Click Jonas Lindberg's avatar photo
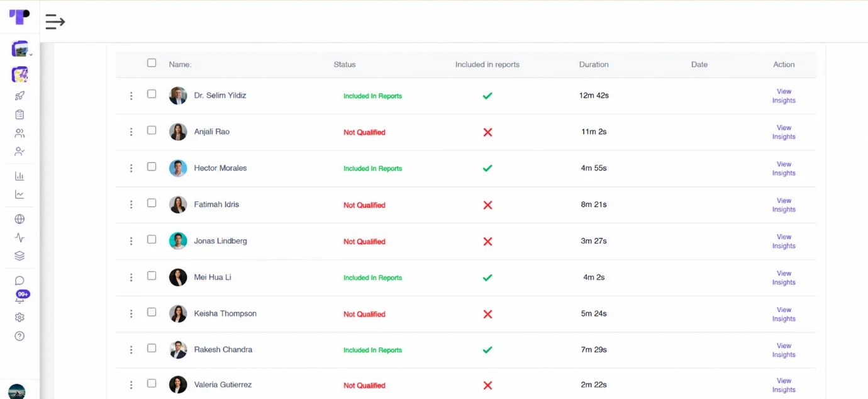868x399 pixels. 178,241
